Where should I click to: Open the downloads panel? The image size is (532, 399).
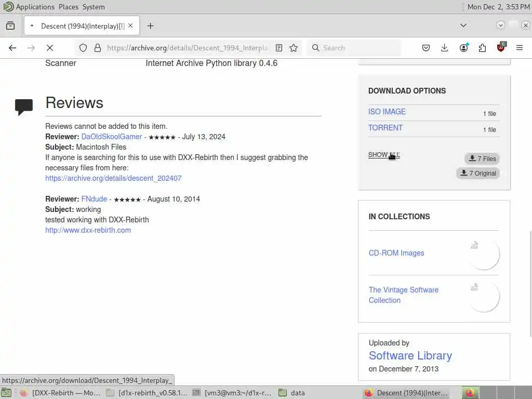pyautogui.click(x=444, y=48)
